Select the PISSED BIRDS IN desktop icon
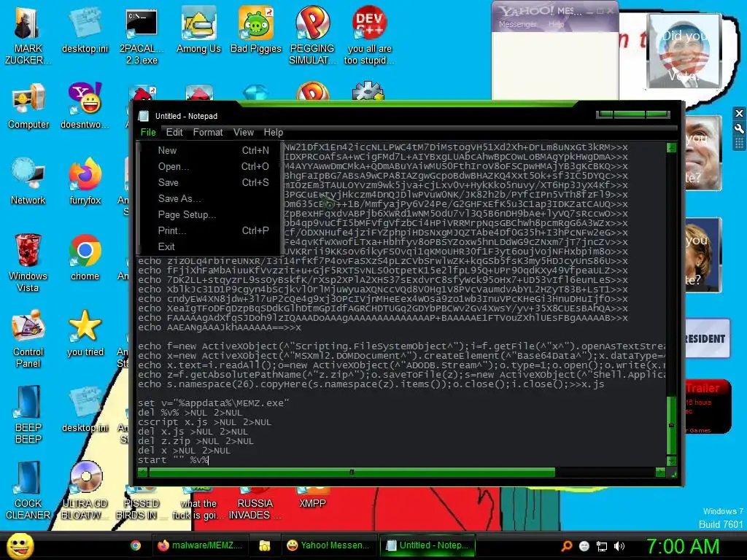The height and width of the screenshot is (560, 747). tap(142, 504)
